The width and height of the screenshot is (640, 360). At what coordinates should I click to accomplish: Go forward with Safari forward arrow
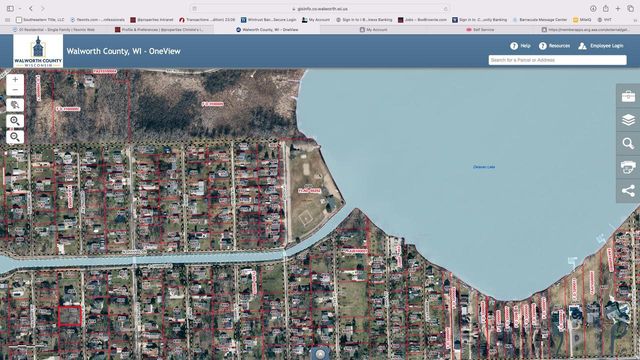click(x=43, y=9)
